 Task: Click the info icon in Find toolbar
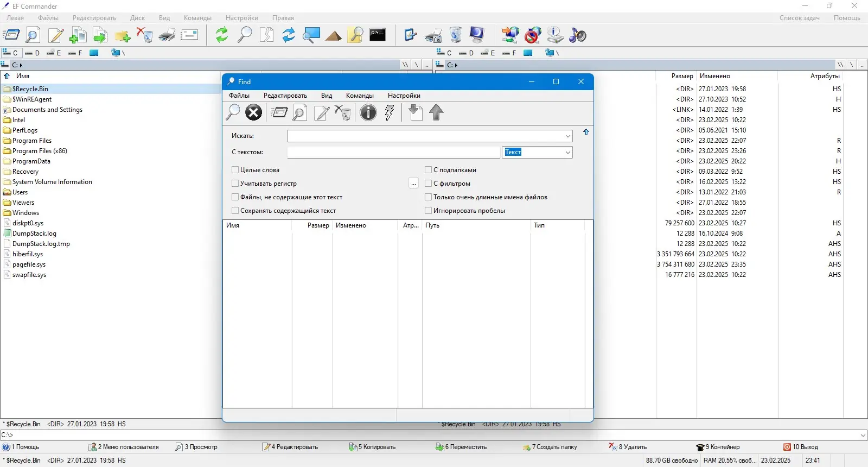tap(368, 112)
